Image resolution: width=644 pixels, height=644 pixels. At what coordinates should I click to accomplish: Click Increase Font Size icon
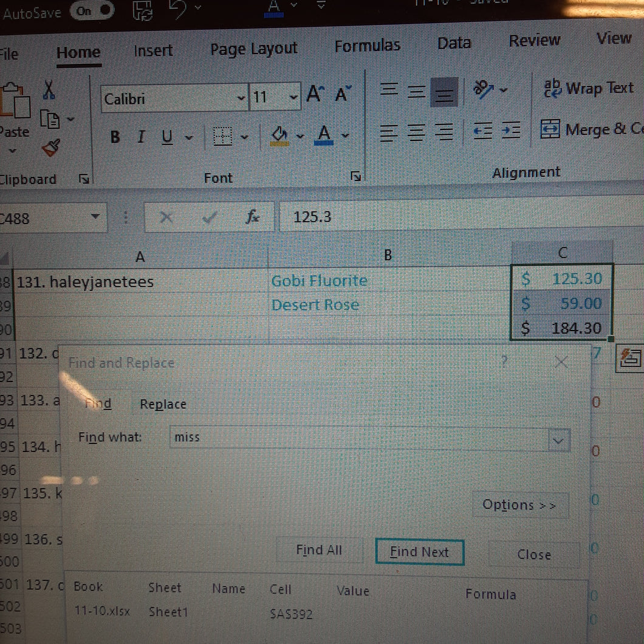click(x=315, y=94)
